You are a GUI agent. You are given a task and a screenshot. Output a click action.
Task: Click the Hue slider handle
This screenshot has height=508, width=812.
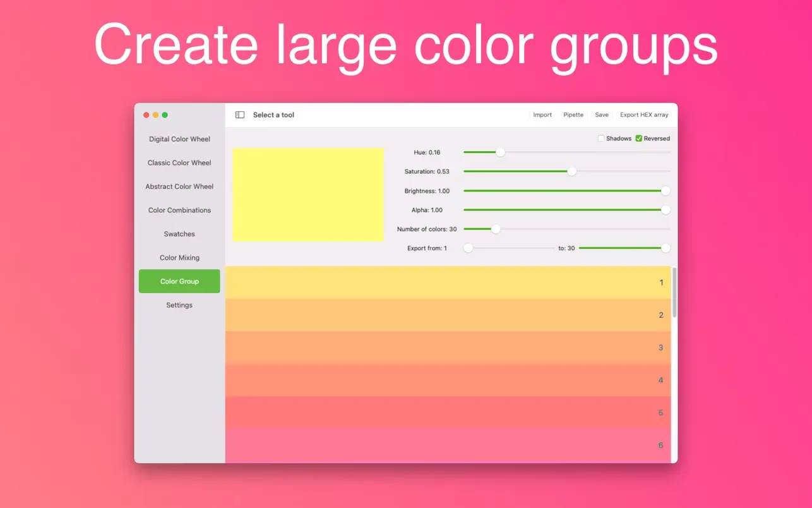[500, 152]
